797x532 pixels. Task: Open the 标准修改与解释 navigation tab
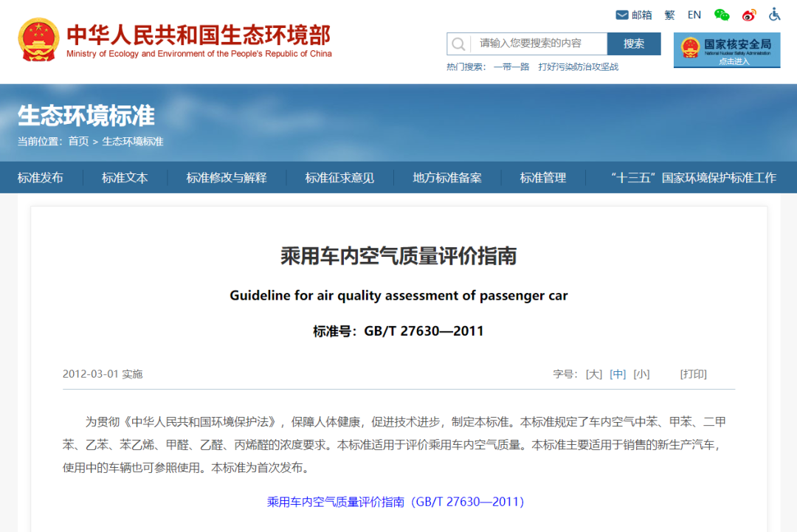(x=227, y=177)
